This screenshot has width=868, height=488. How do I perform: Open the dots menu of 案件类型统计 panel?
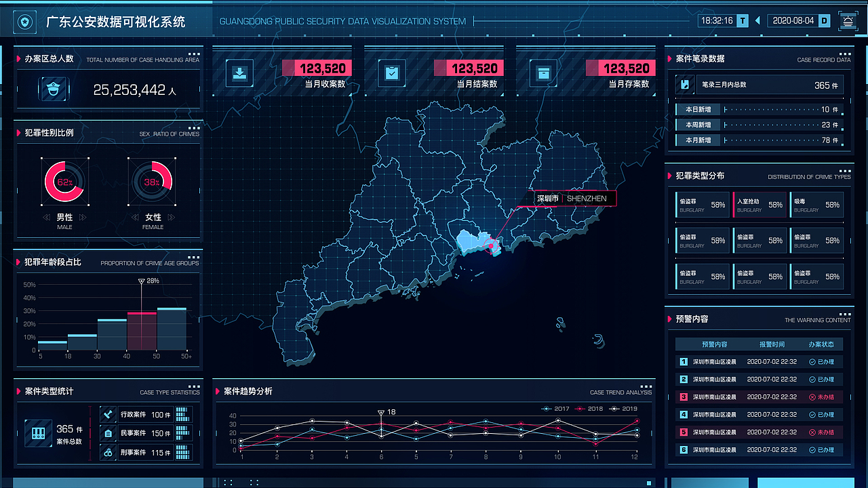194,386
